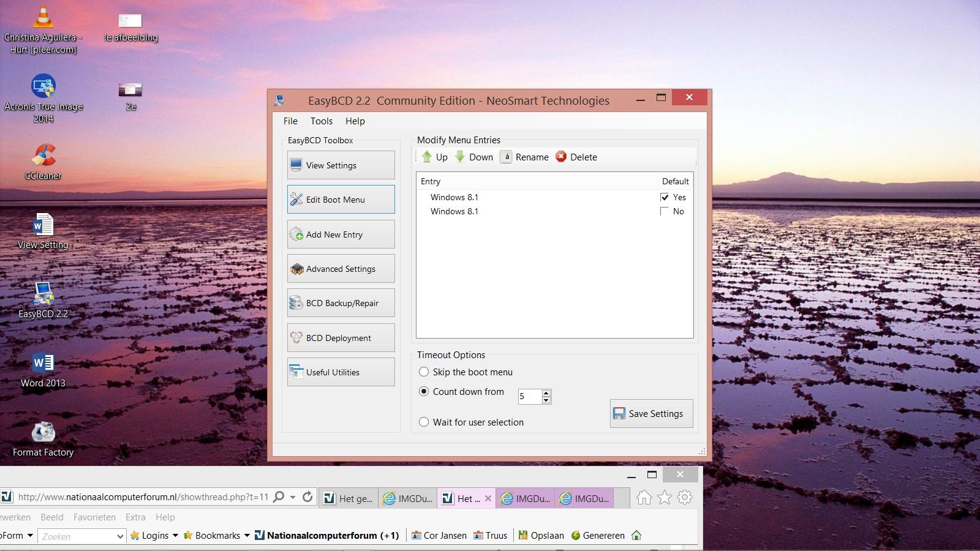Expand the address bar dropdown arrow
This screenshot has height=551, width=980.
pyautogui.click(x=293, y=497)
